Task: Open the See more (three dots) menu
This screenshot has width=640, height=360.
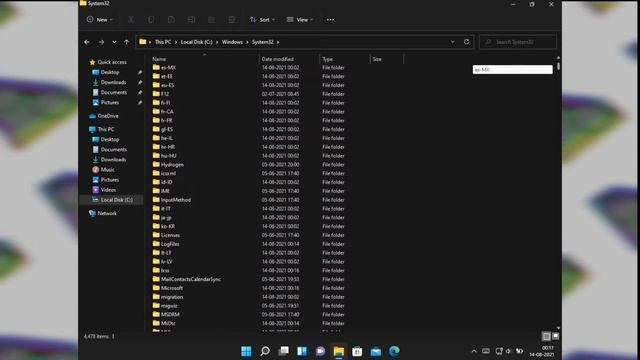Action: [330, 20]
